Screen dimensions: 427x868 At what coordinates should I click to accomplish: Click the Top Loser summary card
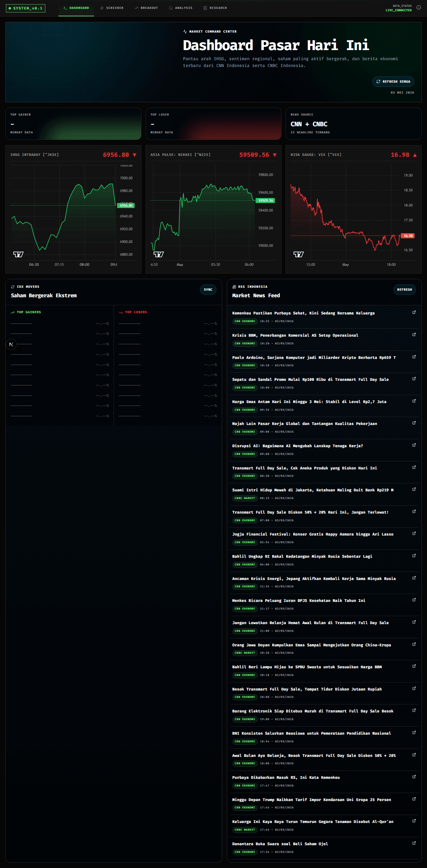click(213, 124)
